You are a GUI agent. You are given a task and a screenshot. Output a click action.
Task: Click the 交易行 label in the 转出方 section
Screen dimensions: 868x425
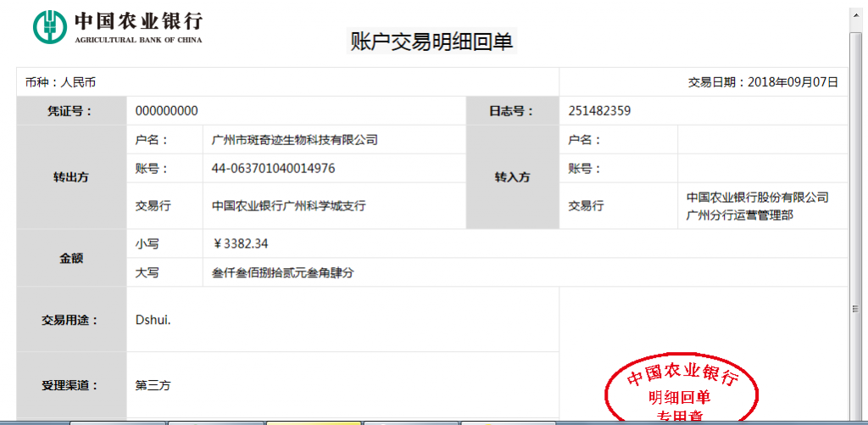coord(153,206)
